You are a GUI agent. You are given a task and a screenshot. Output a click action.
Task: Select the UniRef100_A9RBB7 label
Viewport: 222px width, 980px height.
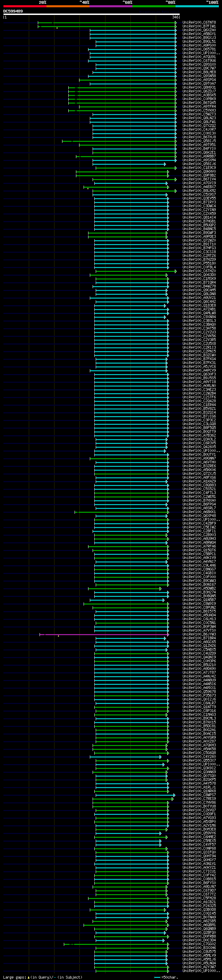[x=199, y=156]
